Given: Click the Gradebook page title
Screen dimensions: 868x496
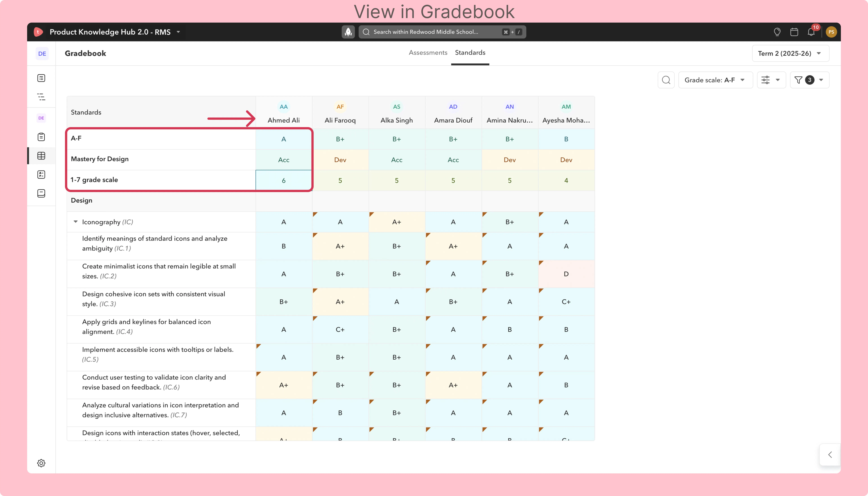Looking at the screenshot, I should 85,54.
